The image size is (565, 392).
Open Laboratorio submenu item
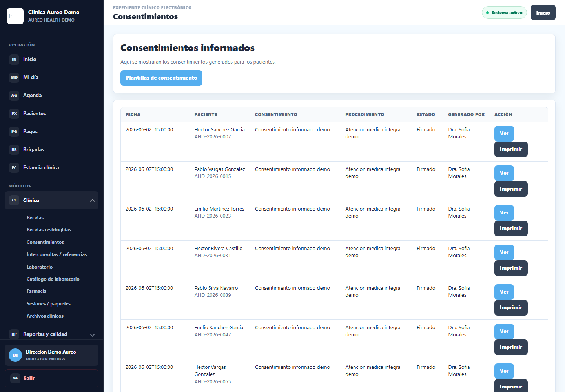(x=39, y=267)
